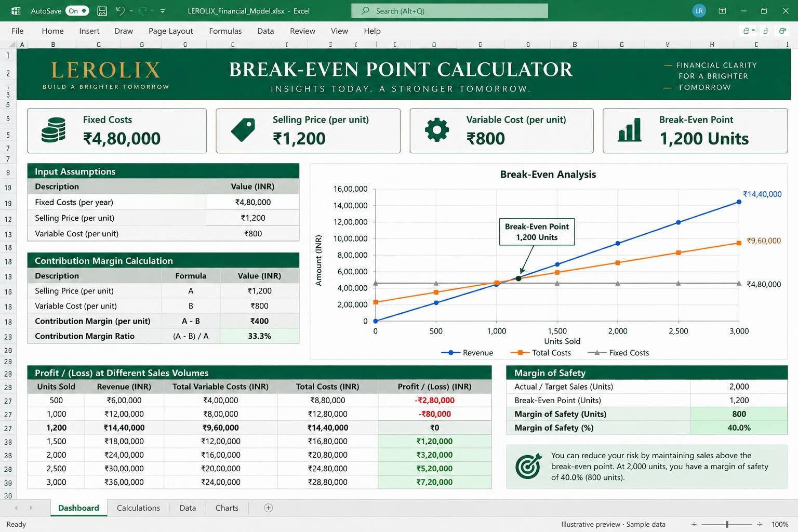Open the Customize Quick Access Toolbar dropdown
The height and width of the screenshot is (532, 798).
[163, 11]
